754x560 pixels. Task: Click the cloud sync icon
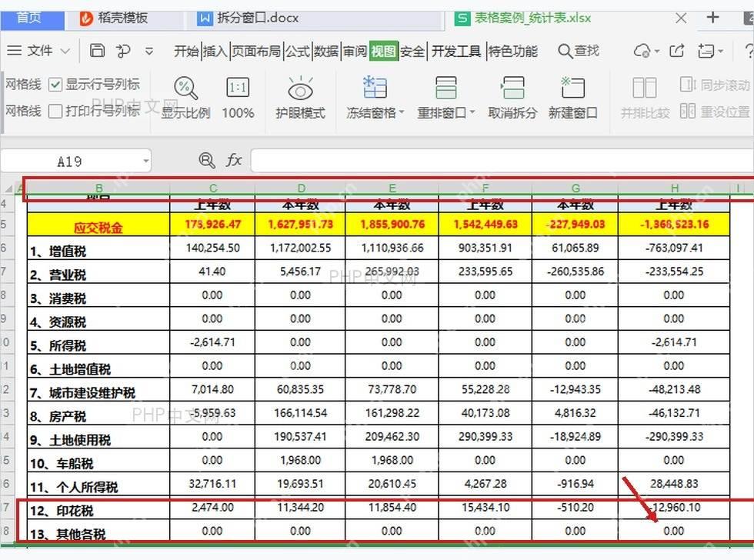(x=642, y=51)
